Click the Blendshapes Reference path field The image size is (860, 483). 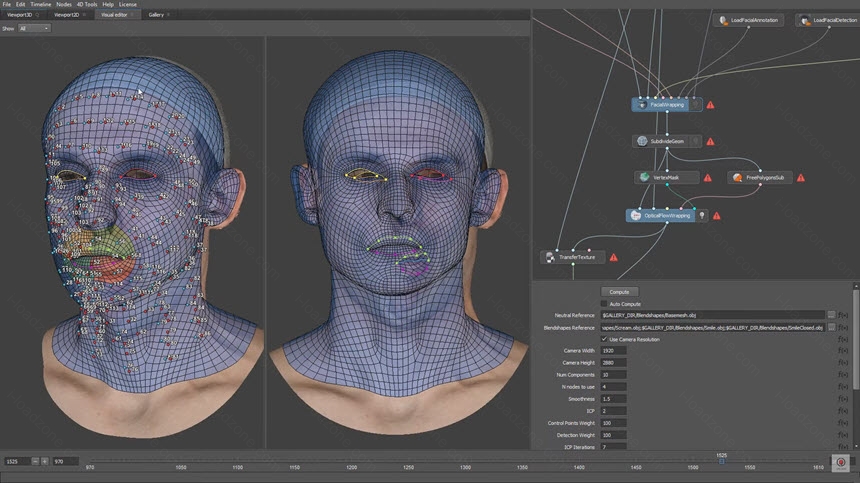712,327
